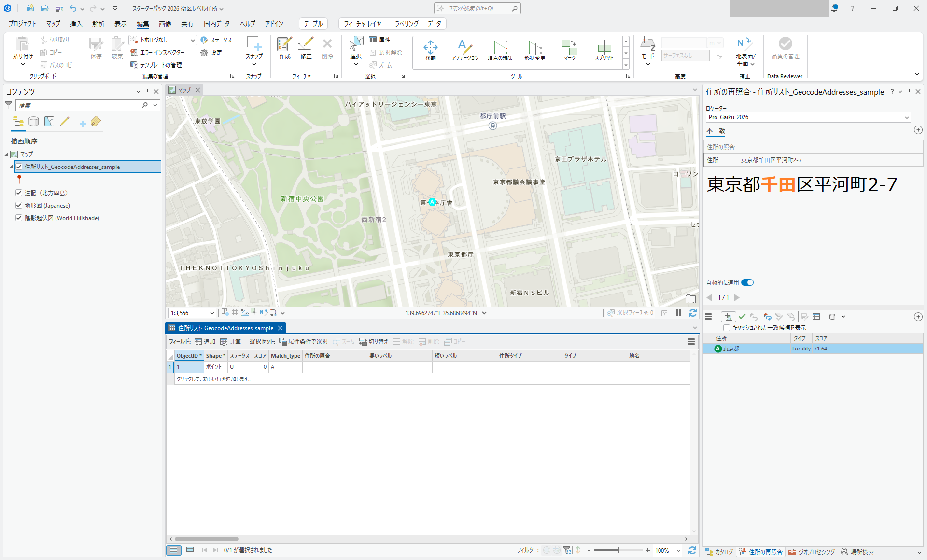Expand the トポロジなし dropdown
The height and width of the screenshot is (560, 927).
coord(193,40)
